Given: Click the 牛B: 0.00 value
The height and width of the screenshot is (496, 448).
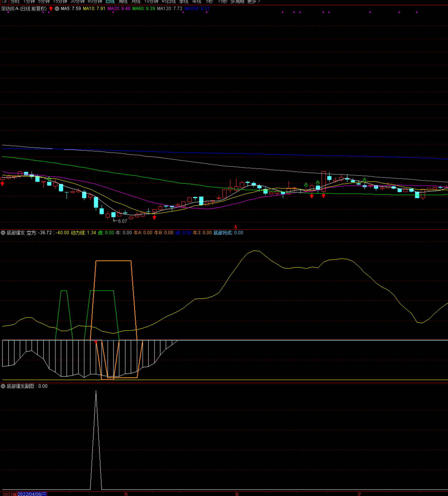Looking at the screenshot, I should point(164,233).
